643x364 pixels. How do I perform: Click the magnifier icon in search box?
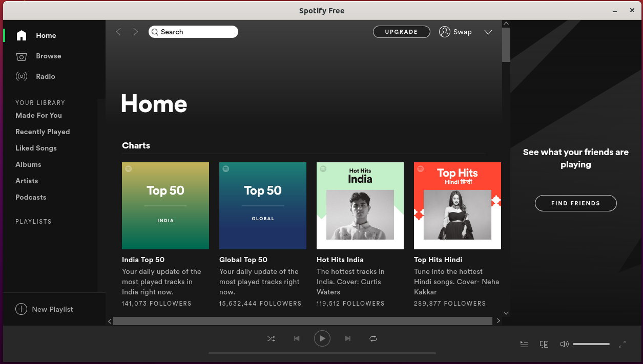coord(155,32)
